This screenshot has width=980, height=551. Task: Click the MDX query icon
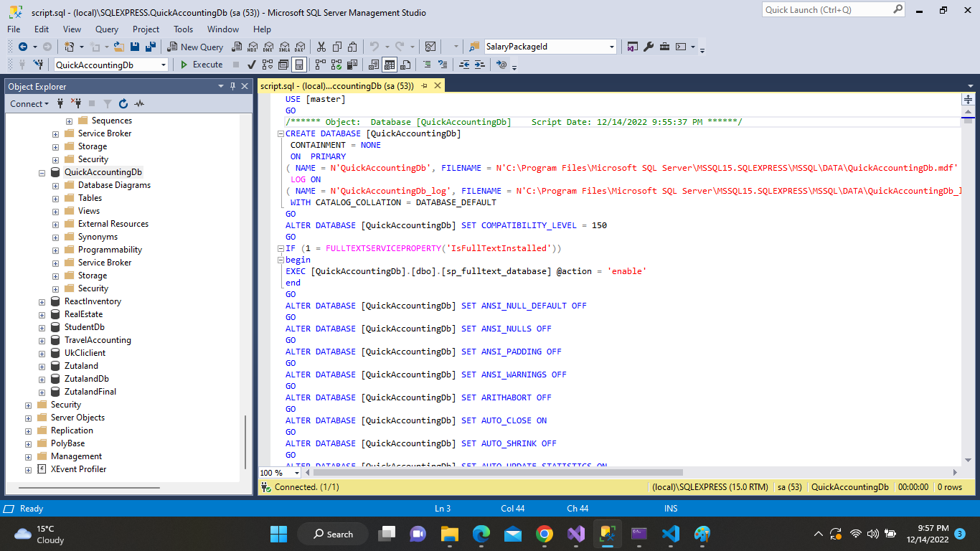pos(252,47)
